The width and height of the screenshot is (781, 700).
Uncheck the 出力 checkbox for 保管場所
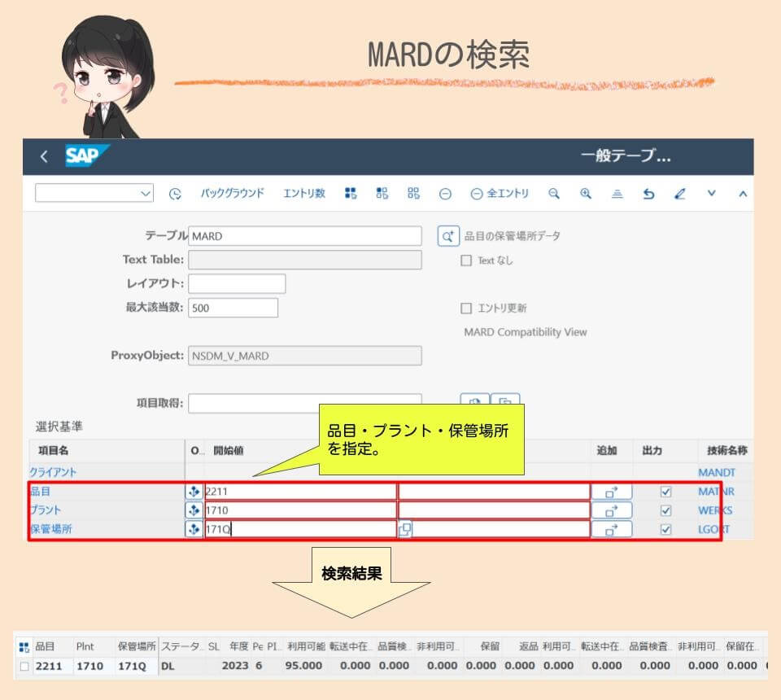click(x=665, y=529)
